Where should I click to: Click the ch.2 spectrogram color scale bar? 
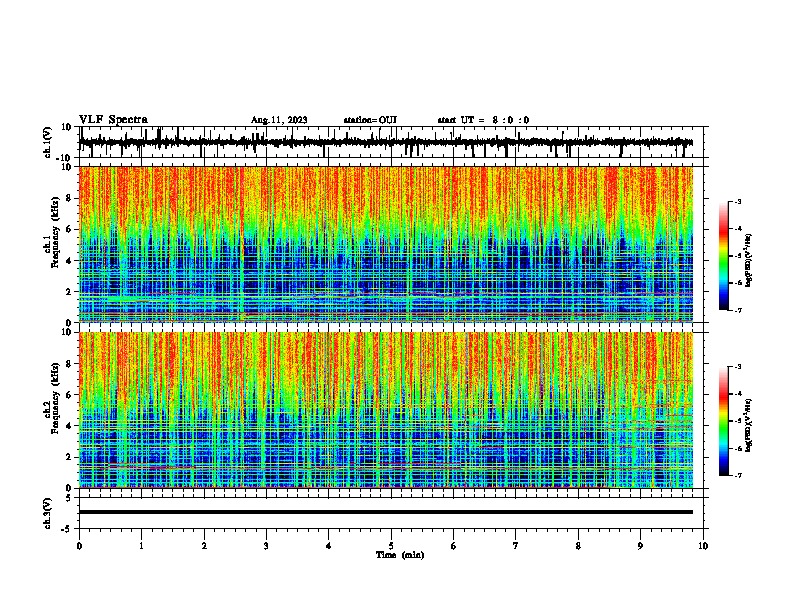click(723, 421)
